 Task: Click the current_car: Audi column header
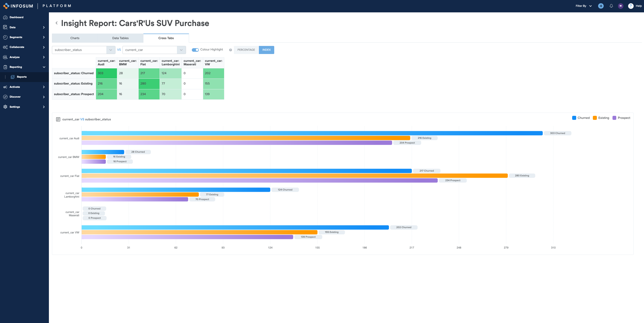point(106,63)
